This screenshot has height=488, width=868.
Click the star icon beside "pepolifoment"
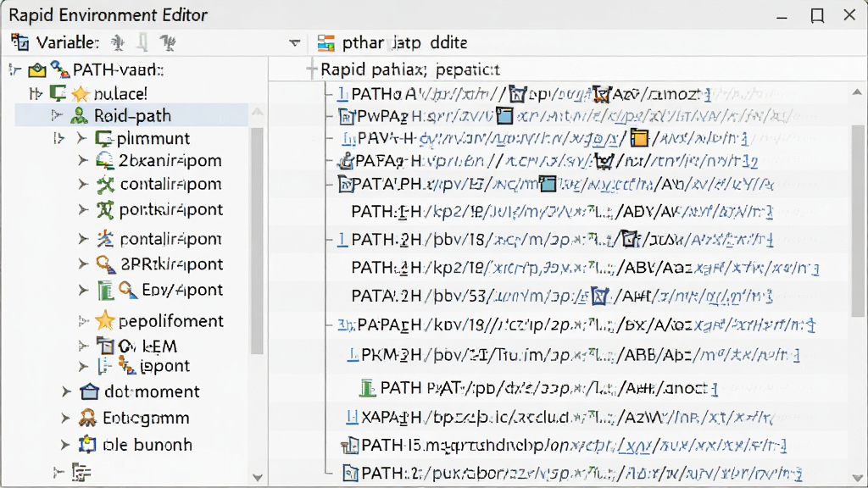pos(104,320)
